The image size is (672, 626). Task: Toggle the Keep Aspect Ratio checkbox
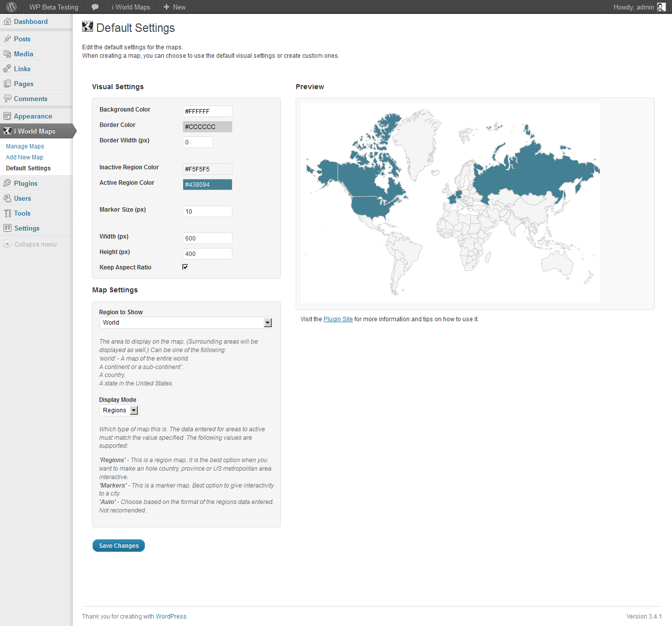click(185, 267)
